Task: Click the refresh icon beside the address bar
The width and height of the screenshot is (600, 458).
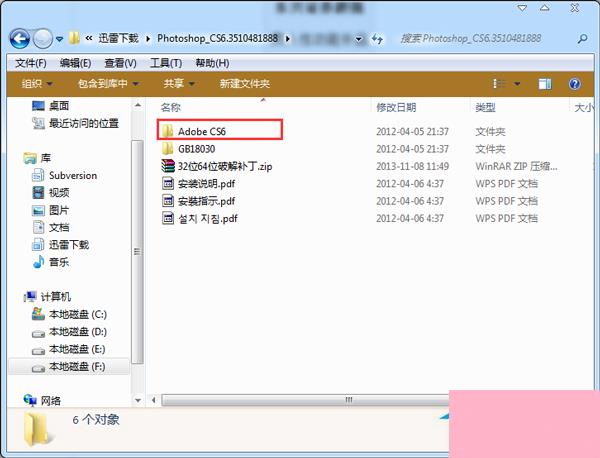Action: 377,39
